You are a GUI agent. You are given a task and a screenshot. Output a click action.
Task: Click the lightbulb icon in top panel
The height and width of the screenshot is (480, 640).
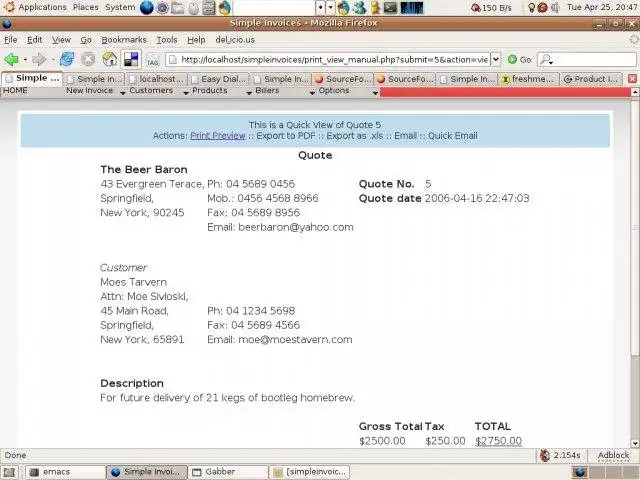531,7
